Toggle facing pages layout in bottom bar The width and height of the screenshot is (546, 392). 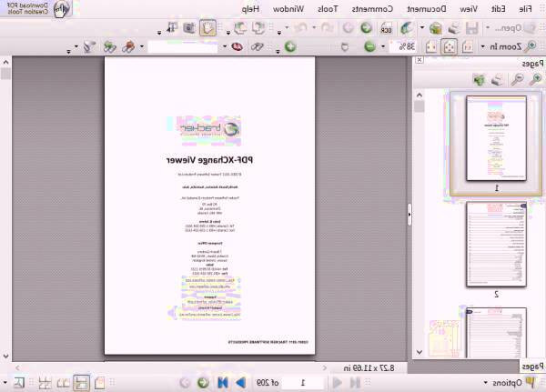[x=63, y=383]
